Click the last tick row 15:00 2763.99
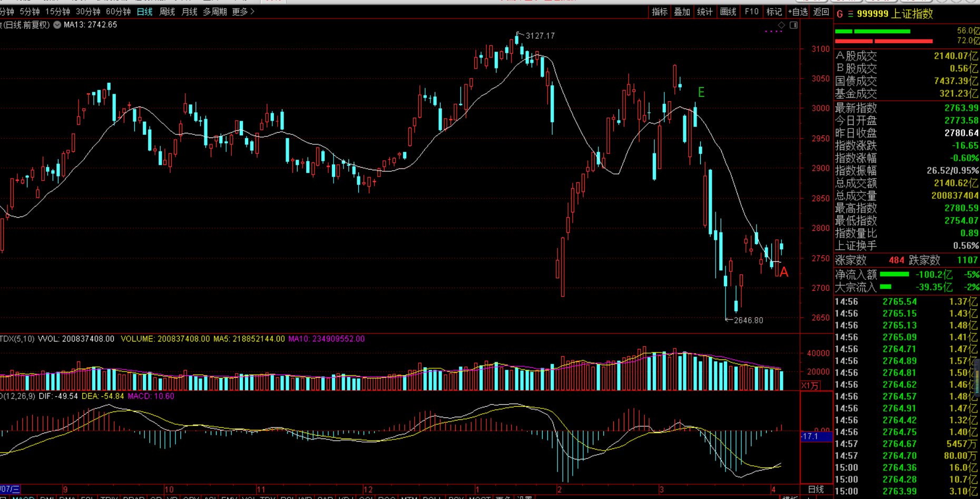Image resolution: width=980 pixels, height=499 pixels. [x=907, y=492]
